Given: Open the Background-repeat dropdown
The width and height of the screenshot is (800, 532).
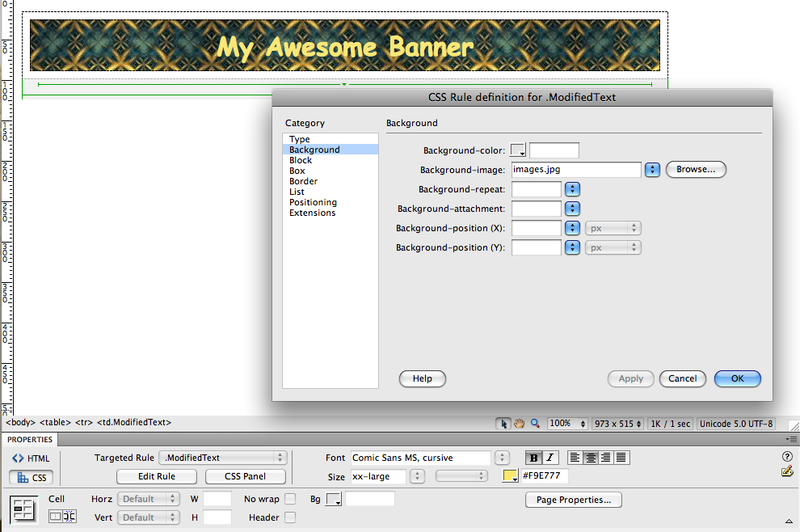Looking at the screenshot, I should pyautogui.click(x=573, y=189).
